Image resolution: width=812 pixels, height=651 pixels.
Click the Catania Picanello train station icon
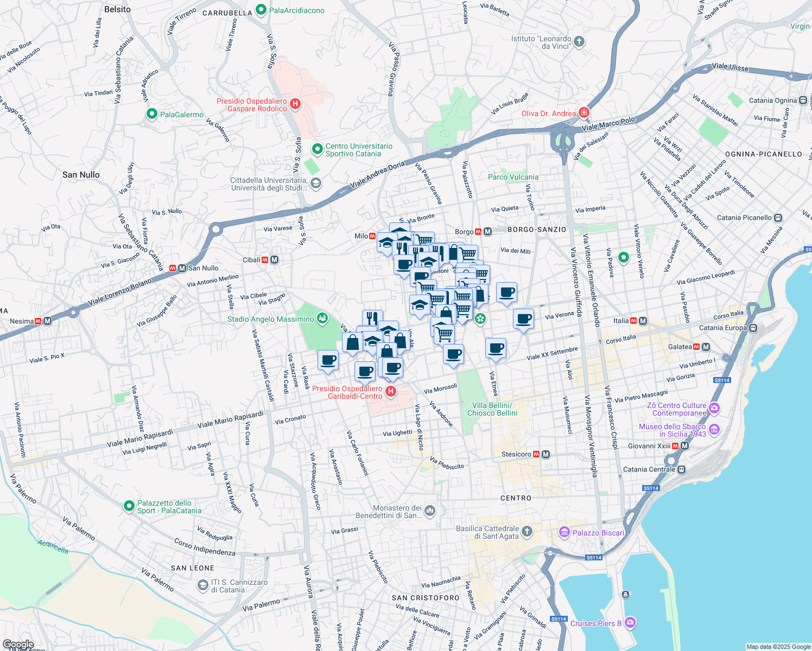[x=778, y=218]
